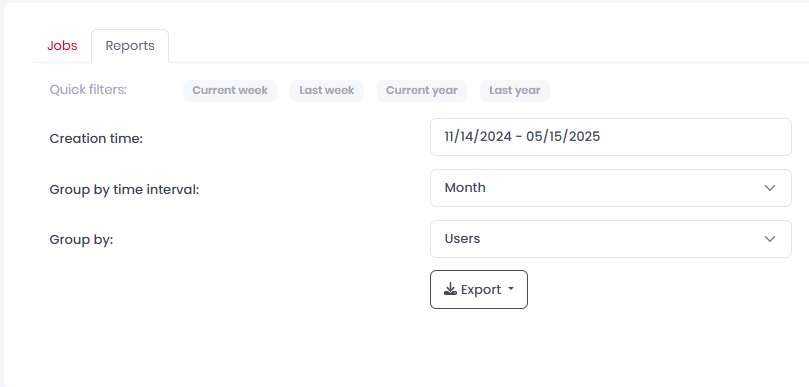Click the Group by label
Image resolution: width=809 pixels, height=387 pixels.
[81, 240]
